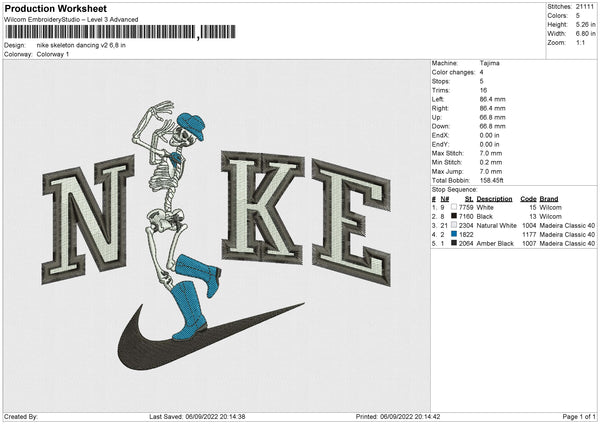The width and height of the screenshot is (600, 424).
Task: Click the Trims value 16
Action: [x=483, y=90]
